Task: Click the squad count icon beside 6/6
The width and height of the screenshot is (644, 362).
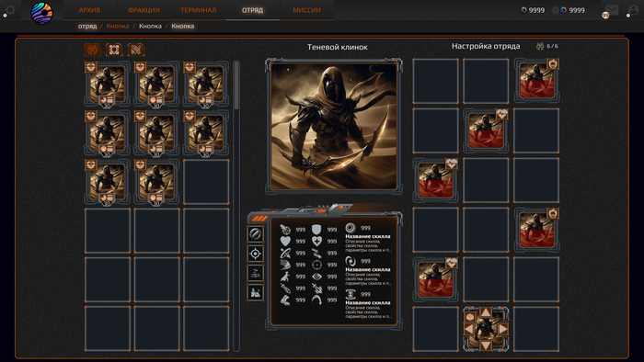Action: 540,46
